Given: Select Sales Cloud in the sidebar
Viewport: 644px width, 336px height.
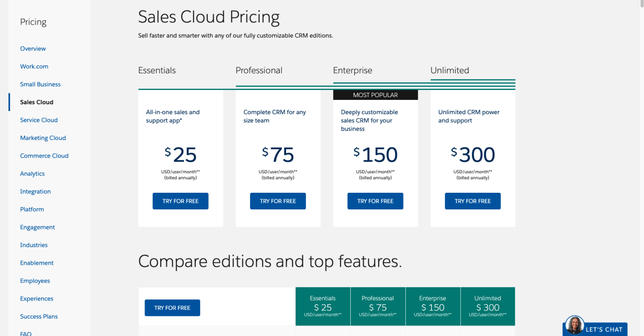Looking at the screenshot, I should [37, 102].
